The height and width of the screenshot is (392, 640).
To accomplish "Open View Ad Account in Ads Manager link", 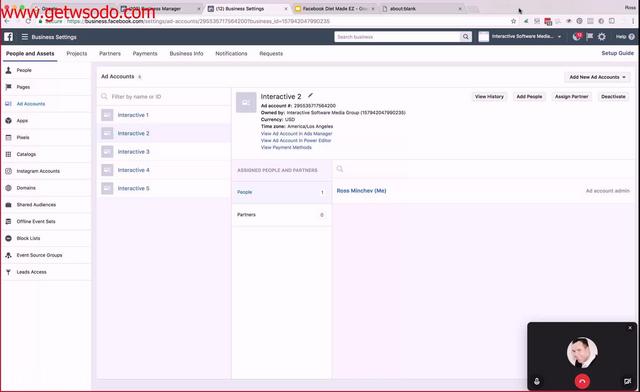I will coord(296,134).
